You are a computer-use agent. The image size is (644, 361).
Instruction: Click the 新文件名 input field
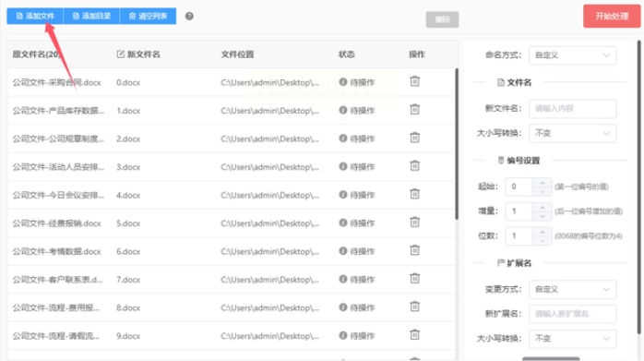point(573,109)
